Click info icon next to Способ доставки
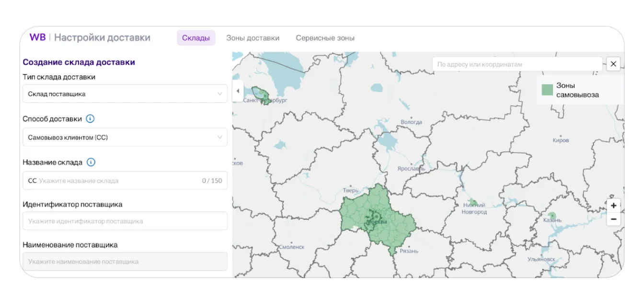 click(x=91, y=119)
